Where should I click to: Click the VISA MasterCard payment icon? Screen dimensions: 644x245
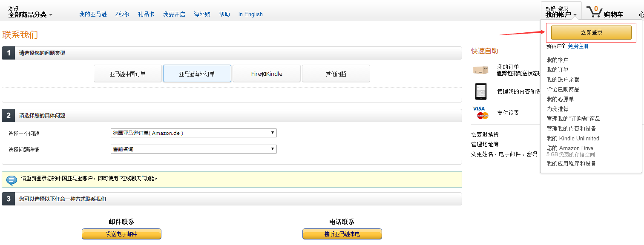[x=480, y=113]
